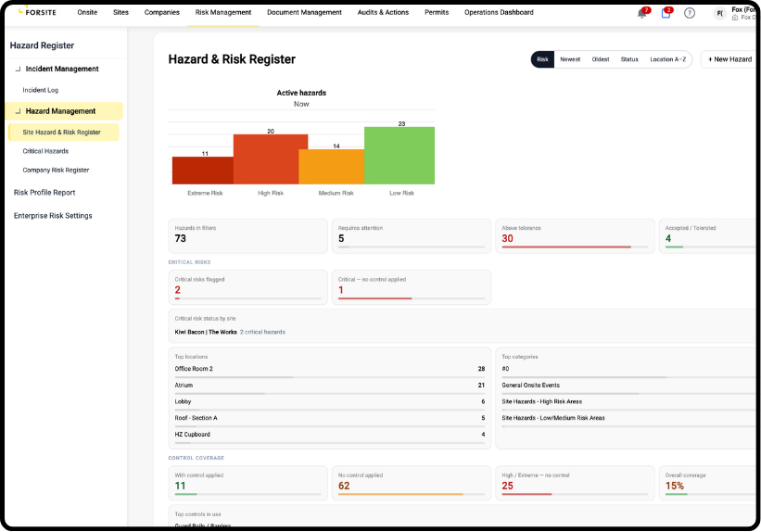Open Risk Profile Report

[44, 193]
